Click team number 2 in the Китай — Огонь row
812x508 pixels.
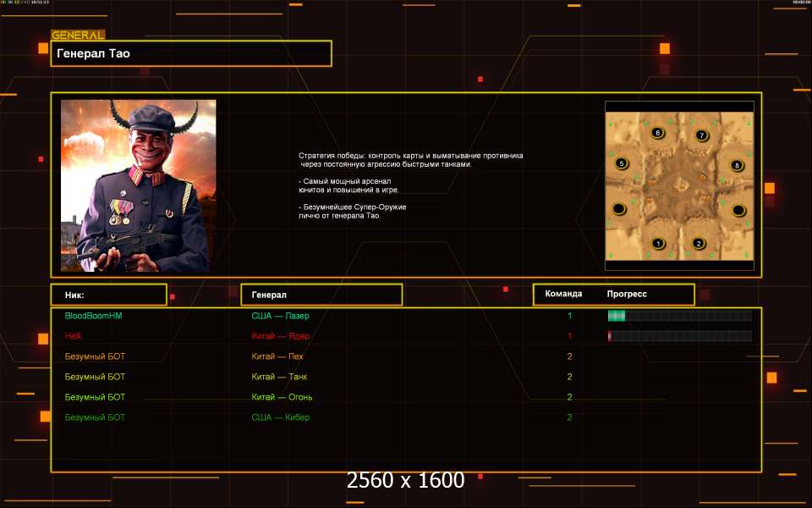[x=569, y=397]
